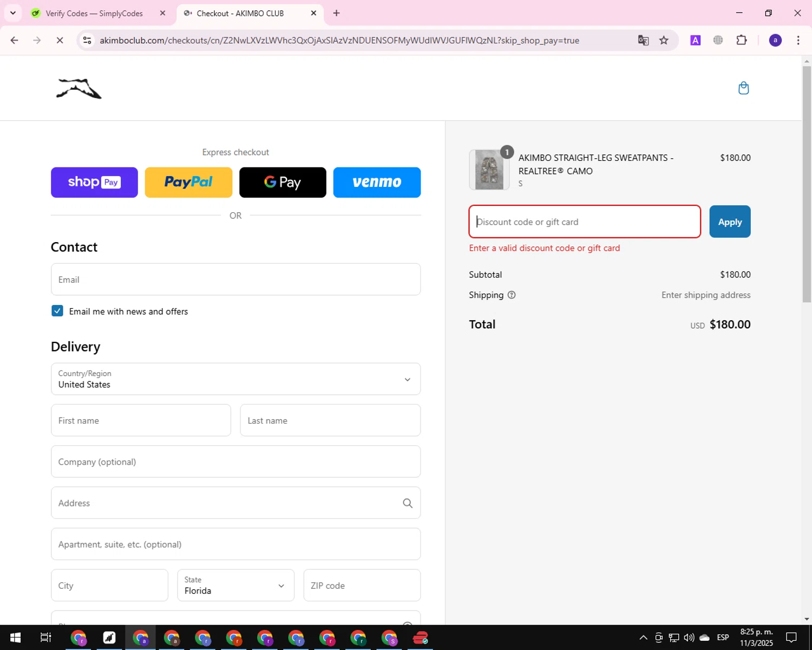This screenshot has width=812, height=650.
Task: Open the taskbar clock and date
Action: [x=756, y=638]
